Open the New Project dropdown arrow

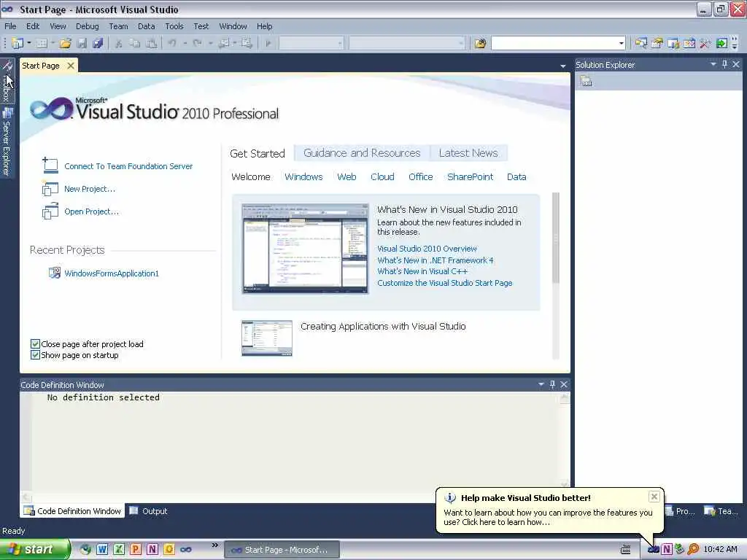pyautogui.click(x=29, y=43)
